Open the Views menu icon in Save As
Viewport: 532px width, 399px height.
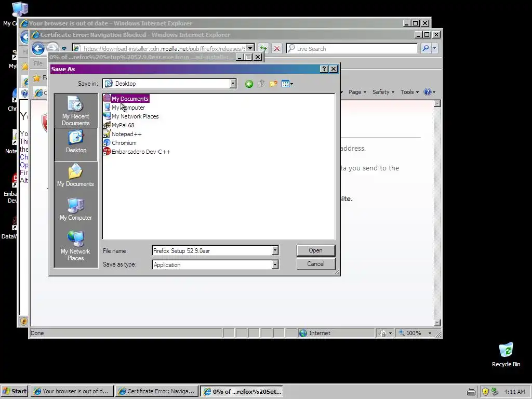(x=287, y=84)
